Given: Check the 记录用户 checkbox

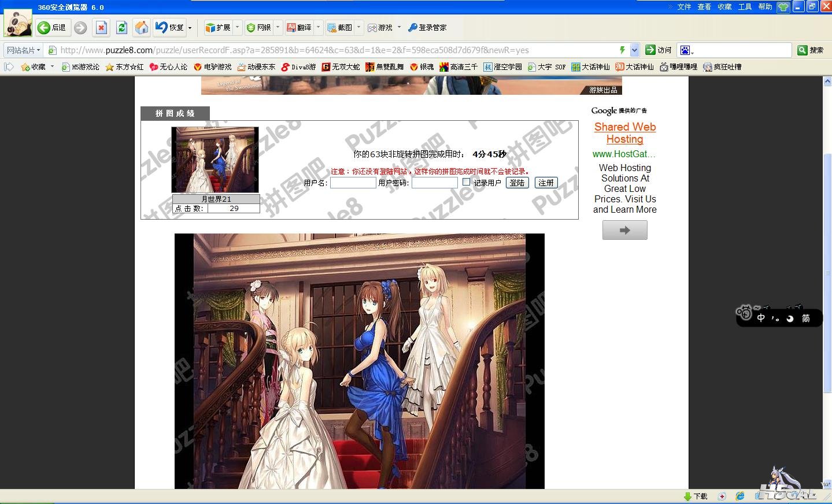Looking at the screenshot, I should click(x=466, y=182).
